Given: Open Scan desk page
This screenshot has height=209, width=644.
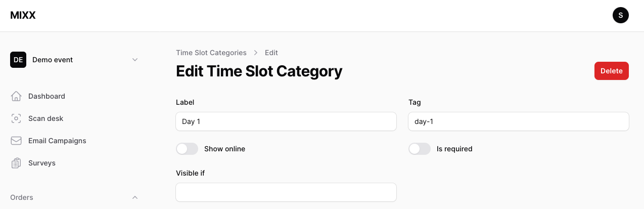Looking at the screenshot, I should pyautogui.click(x=45, y=118).
